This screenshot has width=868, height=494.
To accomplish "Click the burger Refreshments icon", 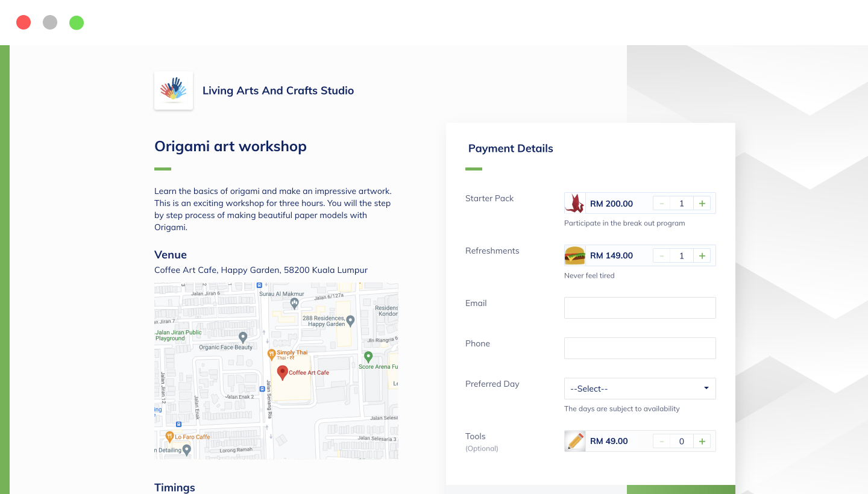I will [x=575, y=255].
